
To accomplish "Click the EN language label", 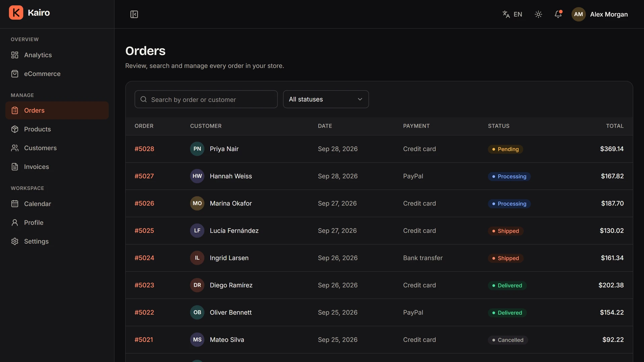I will (518, 14).
